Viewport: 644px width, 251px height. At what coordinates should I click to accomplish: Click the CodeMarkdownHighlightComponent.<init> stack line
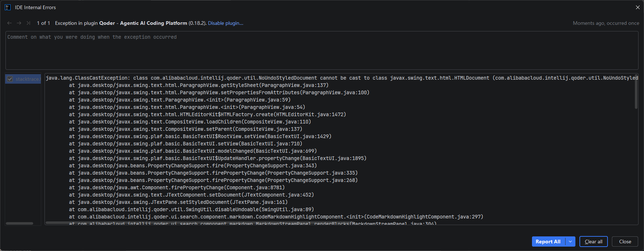pos(276,217)
